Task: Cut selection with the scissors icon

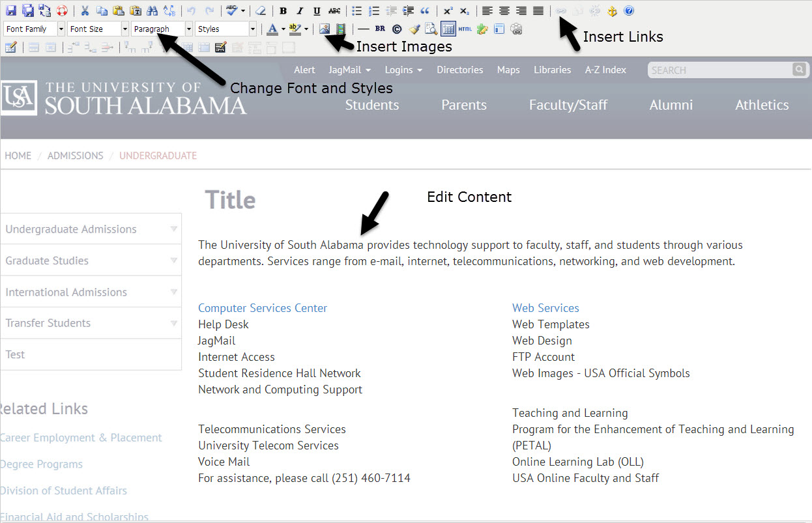Action: tap(85, 10)
